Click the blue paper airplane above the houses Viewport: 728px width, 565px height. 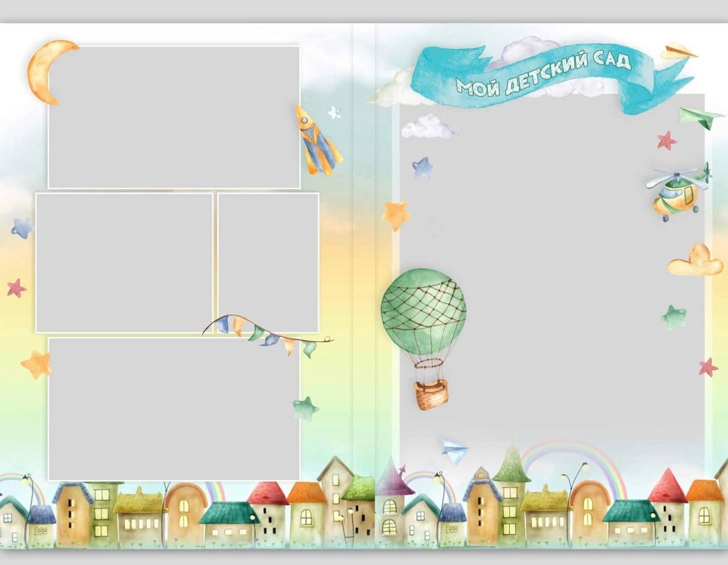[x=454, y=451]
